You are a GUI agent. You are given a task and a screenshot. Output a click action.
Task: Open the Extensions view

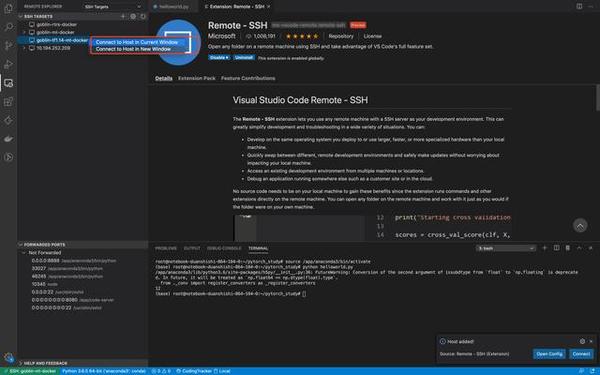[x=8, y=102]
